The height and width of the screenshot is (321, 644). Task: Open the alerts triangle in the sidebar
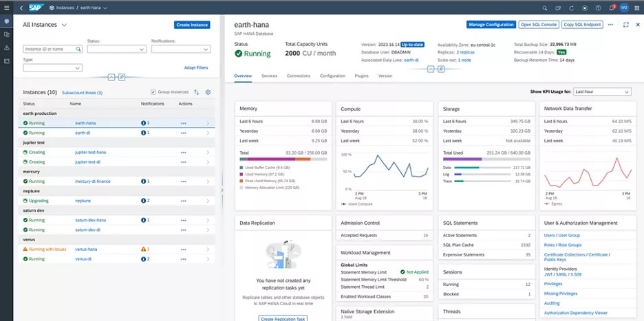7,48
